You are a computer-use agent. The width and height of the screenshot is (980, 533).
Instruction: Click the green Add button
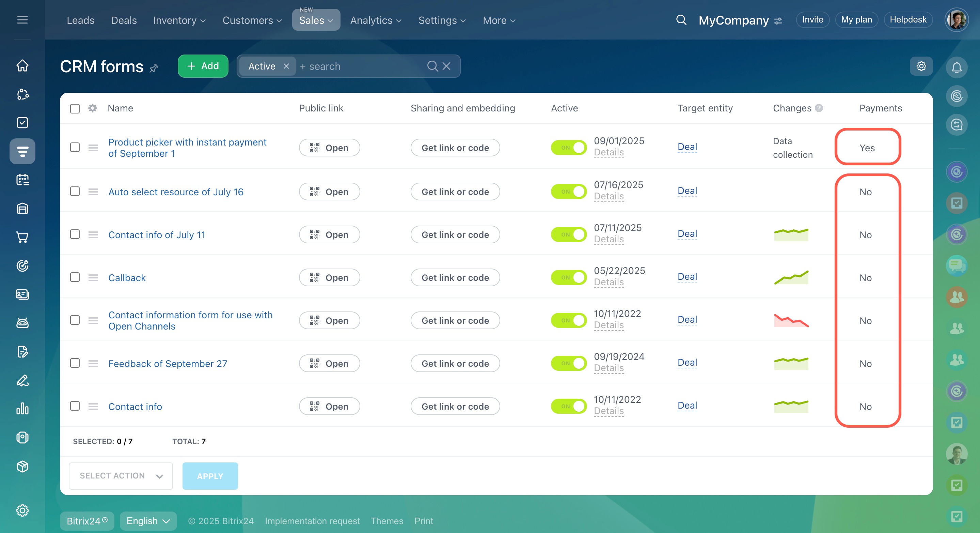pos(203,66)
